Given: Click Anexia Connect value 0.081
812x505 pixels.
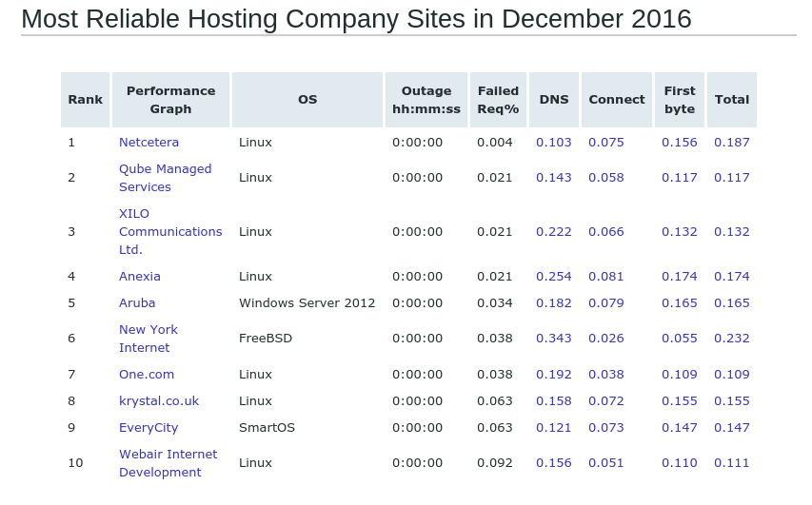Looking at the screenshot, I should (605, 277).
